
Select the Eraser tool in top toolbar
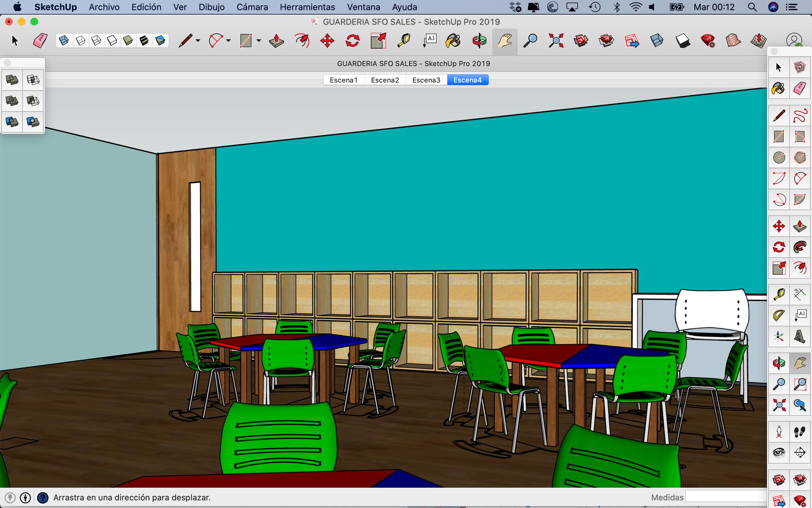pyautogui.click(x=40, y=41)
